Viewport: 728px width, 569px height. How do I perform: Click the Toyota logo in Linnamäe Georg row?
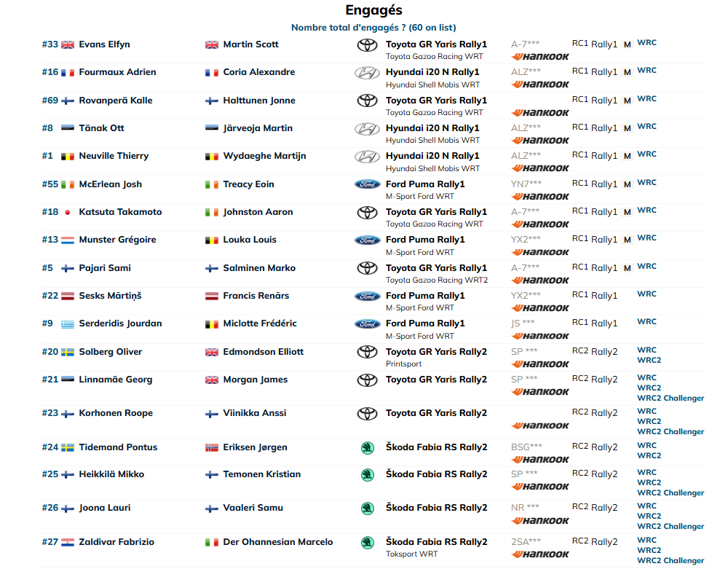click(367, 380)
